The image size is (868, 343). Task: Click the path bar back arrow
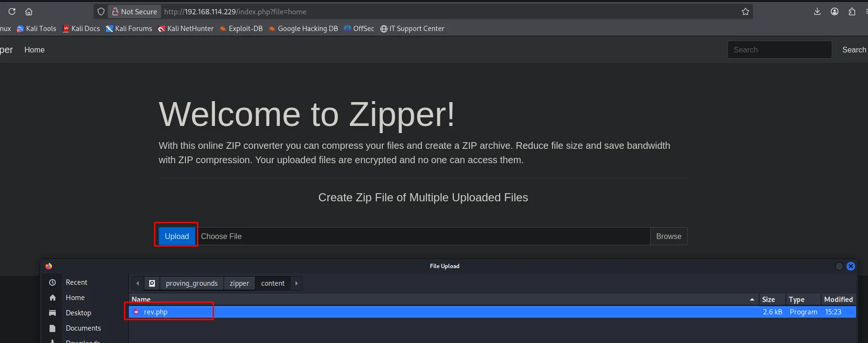click(x=138, y=283)
